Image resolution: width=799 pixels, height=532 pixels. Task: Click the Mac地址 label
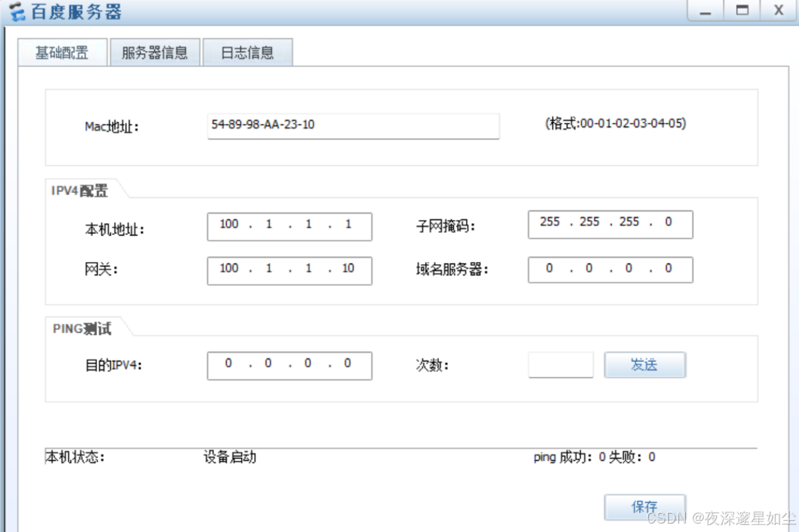(x=112, y=127)
